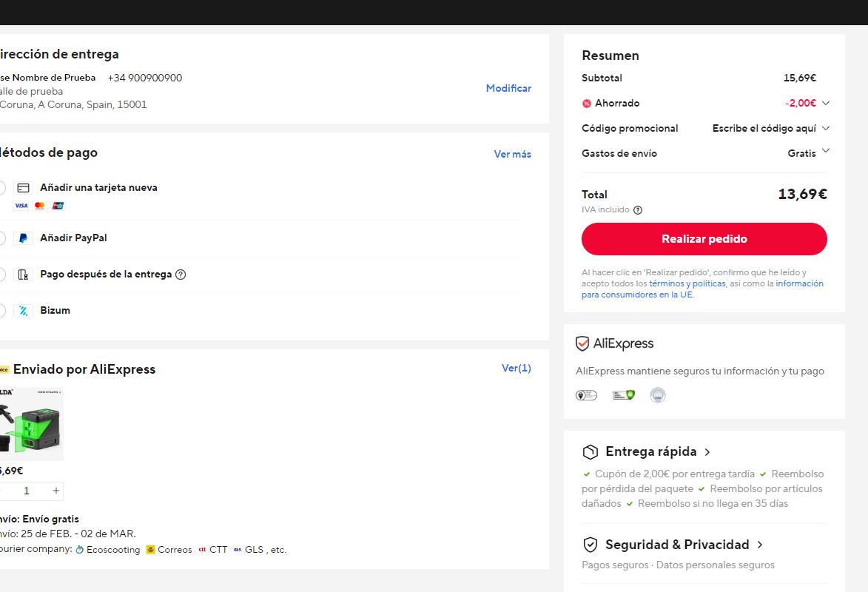Expand the Ahorrado savings details
This screenshot has width=868, height=592.
pyautogui.click(x=826, y=103)
